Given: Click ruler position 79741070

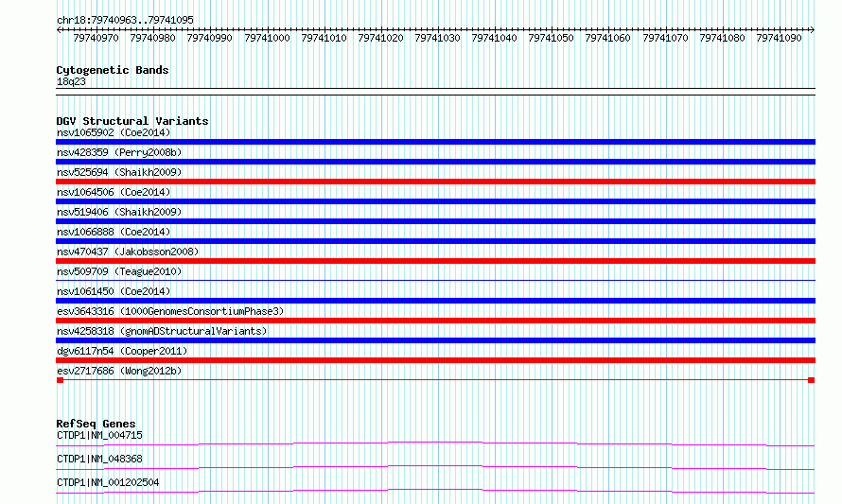Looking at the screenshot, I should coord(665,38).
